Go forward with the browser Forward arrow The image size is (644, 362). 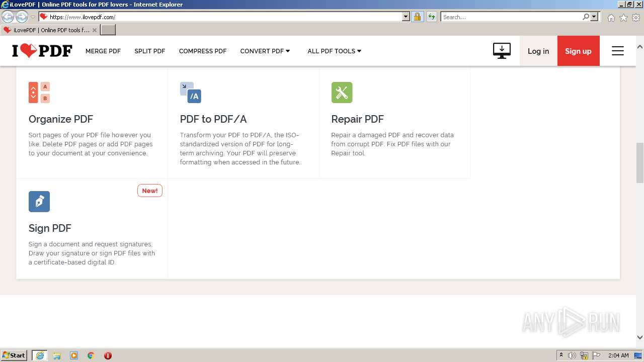click(x=22, y=17)
